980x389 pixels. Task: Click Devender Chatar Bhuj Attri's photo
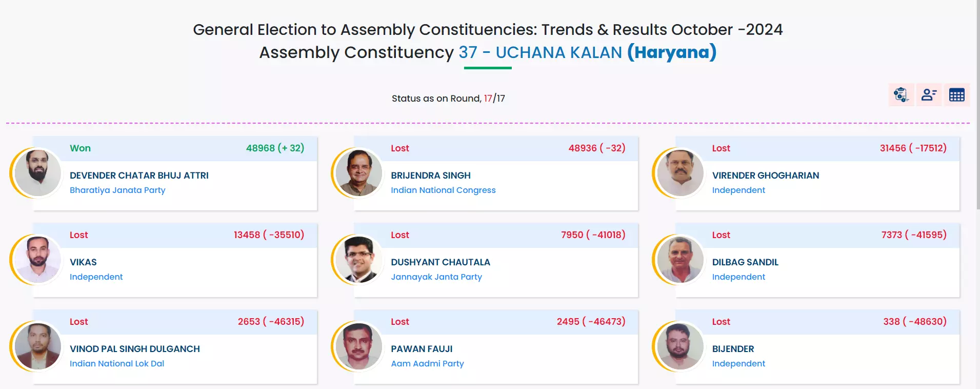point(37,173)
